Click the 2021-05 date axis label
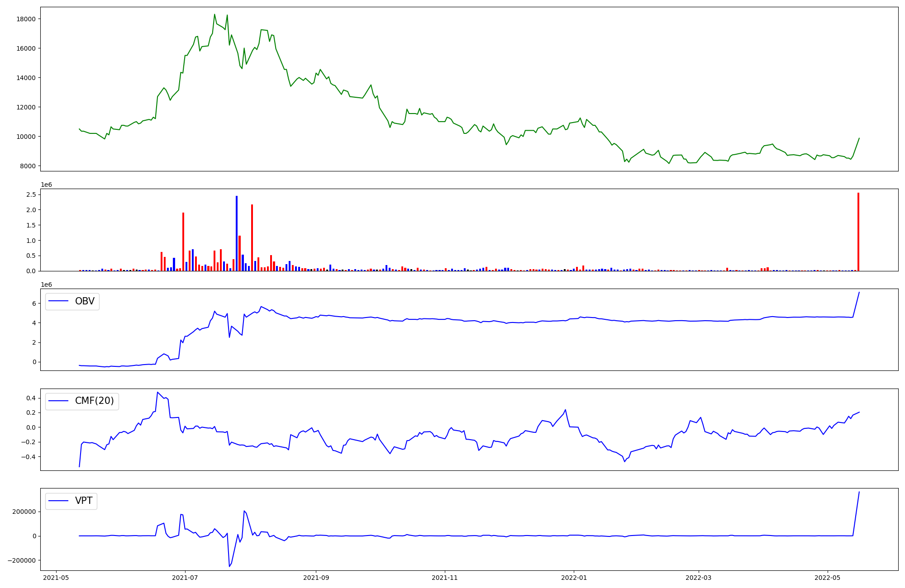 coord(56,578)
